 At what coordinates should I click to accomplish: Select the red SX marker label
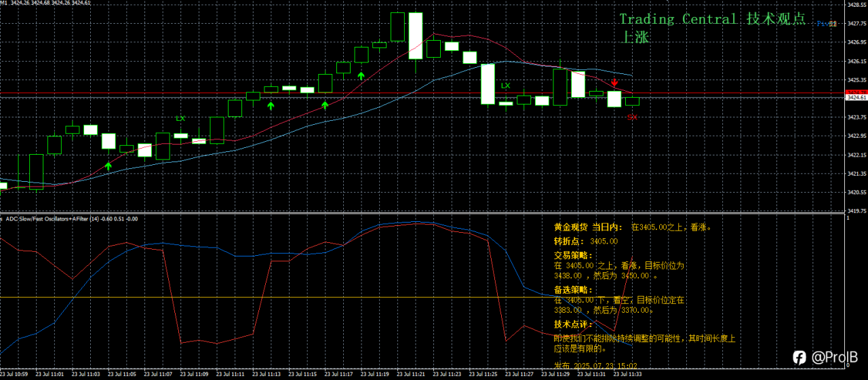point(632,117)
